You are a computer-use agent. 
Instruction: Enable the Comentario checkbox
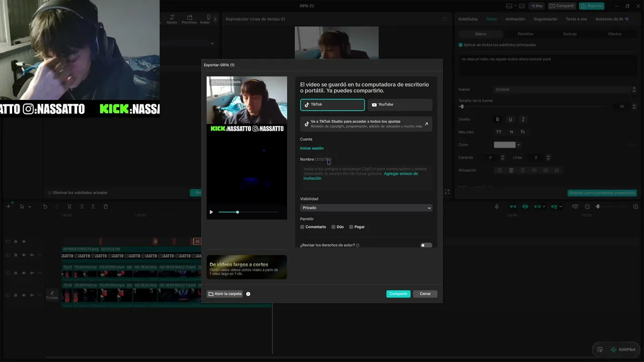(302, 227)
